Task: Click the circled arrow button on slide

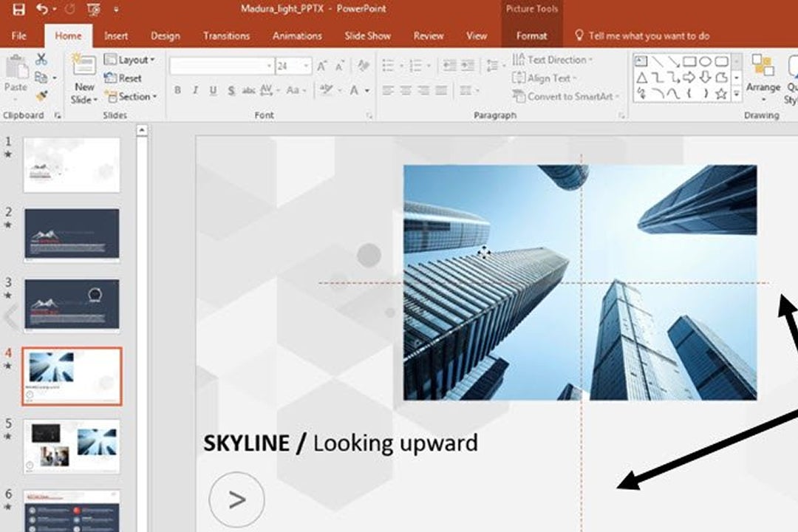Action: point(236,499)
